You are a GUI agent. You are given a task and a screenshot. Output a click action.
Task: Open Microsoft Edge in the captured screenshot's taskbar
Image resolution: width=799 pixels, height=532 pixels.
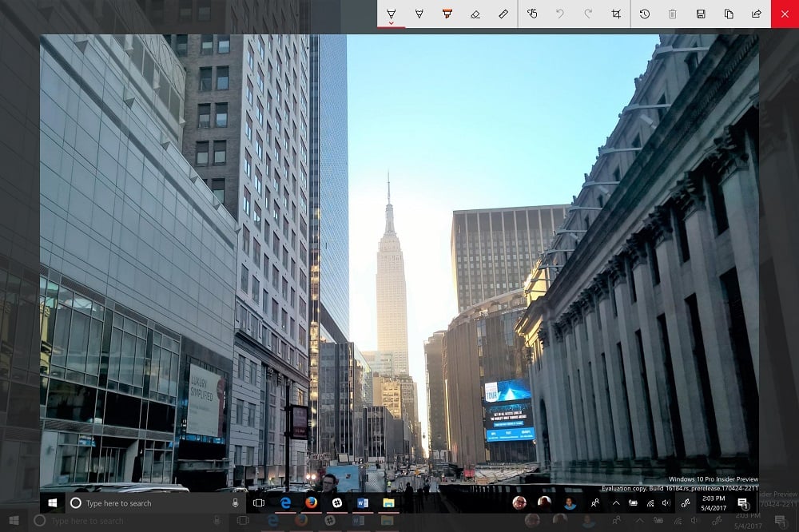[x=285, y=503]
